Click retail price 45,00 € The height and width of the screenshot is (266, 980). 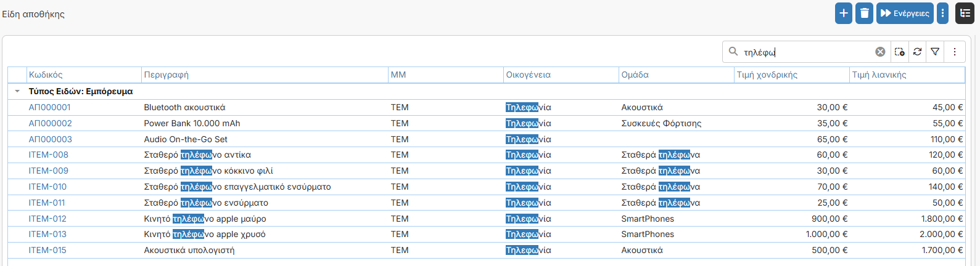click(x=947, y=107)
